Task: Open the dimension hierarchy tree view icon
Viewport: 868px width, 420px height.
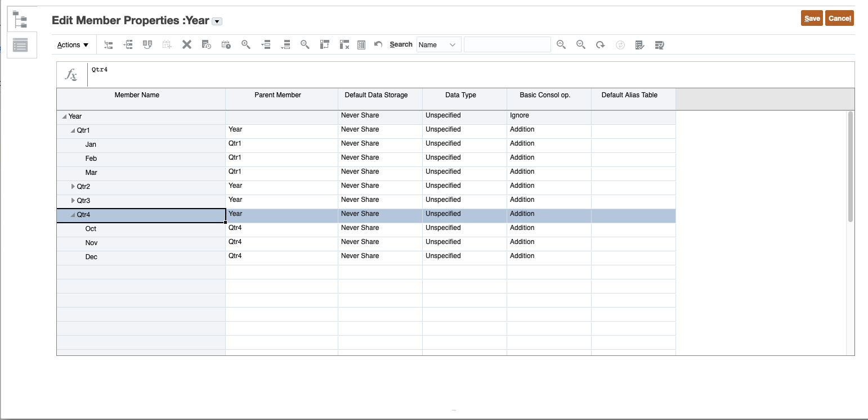Action: (21, 20)
